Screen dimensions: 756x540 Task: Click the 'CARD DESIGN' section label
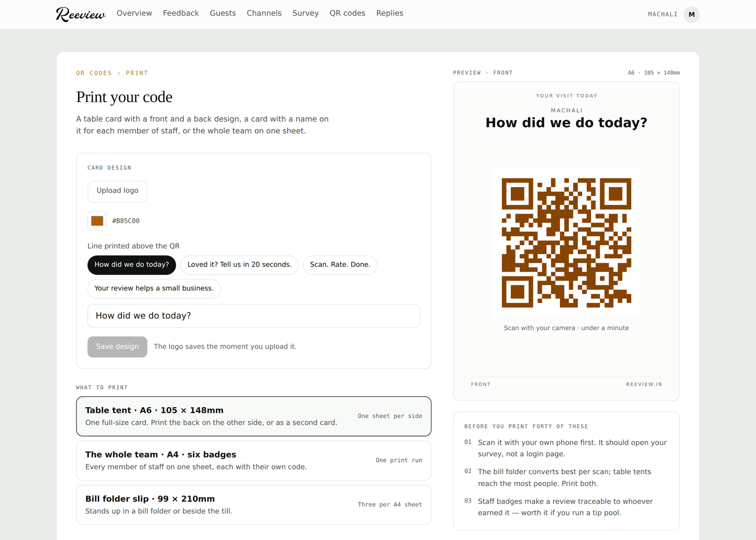(x=109, y=168)
